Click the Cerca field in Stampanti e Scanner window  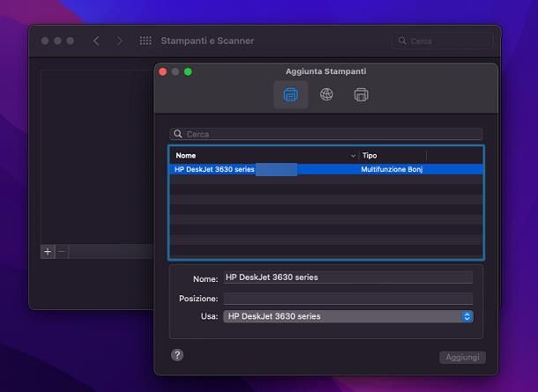tap(442, 41)
